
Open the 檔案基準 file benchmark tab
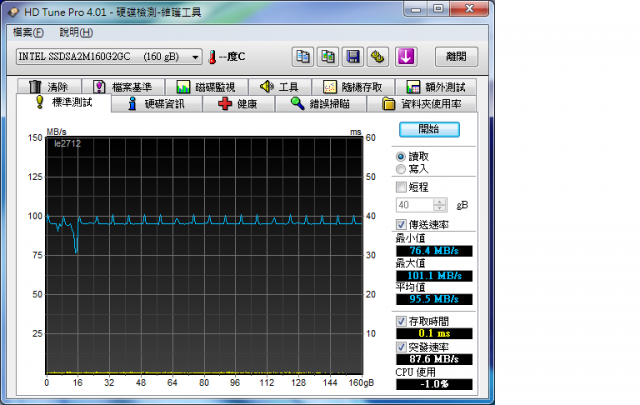(123, 87)
